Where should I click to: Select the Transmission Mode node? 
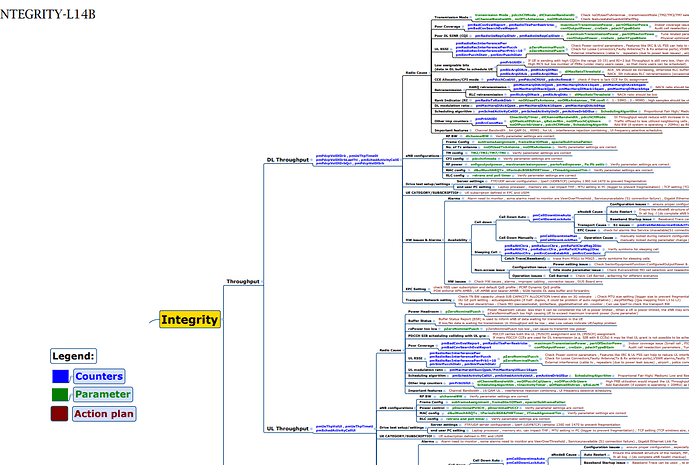[x=451, y=18]
